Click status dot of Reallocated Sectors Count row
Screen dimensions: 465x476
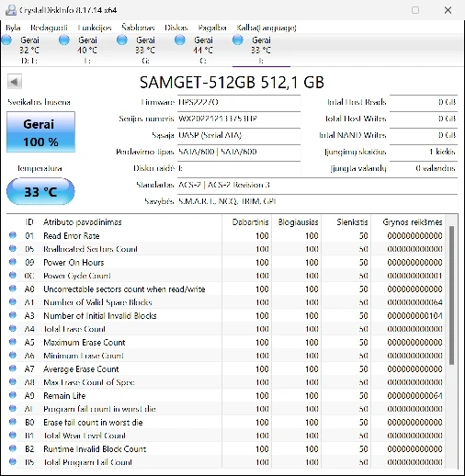point(13,248)
